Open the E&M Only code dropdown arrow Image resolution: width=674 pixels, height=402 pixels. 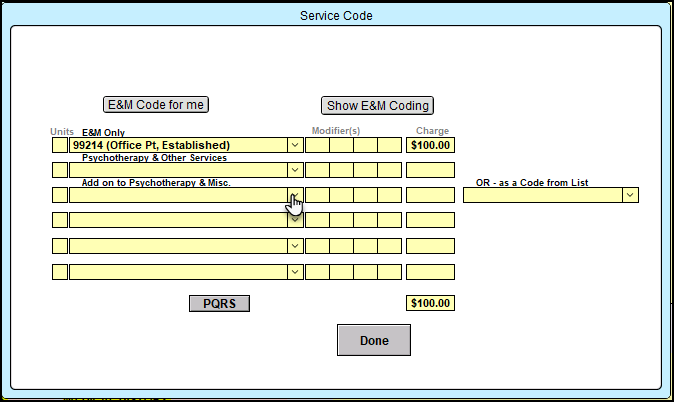pos(294,145)
